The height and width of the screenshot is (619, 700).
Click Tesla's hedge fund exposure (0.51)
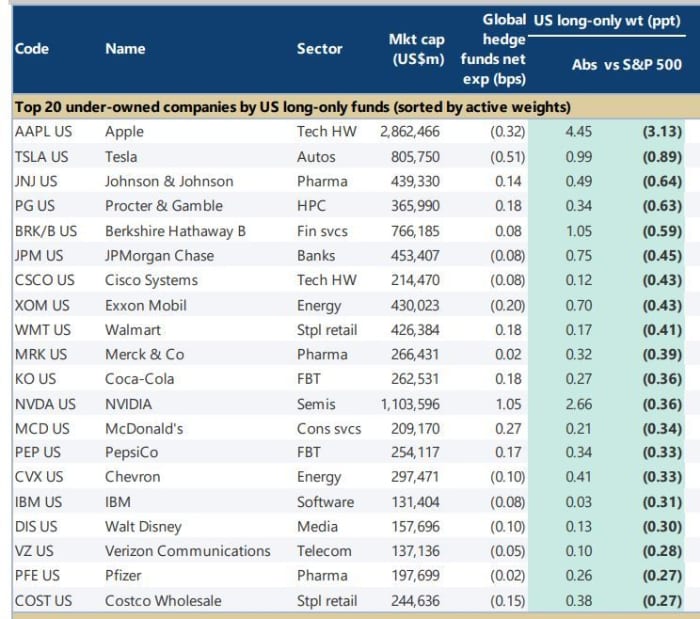click(x=508, y=157)
